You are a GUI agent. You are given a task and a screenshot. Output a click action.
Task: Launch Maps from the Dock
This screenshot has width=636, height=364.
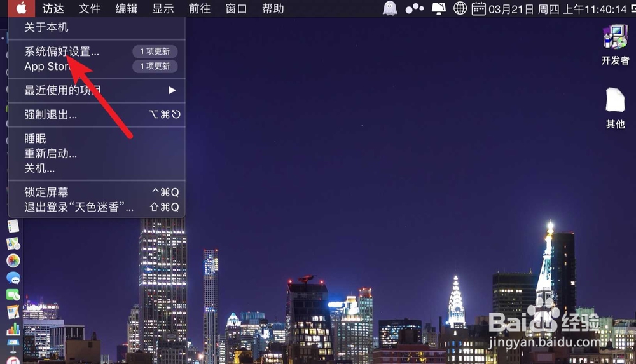13,243
